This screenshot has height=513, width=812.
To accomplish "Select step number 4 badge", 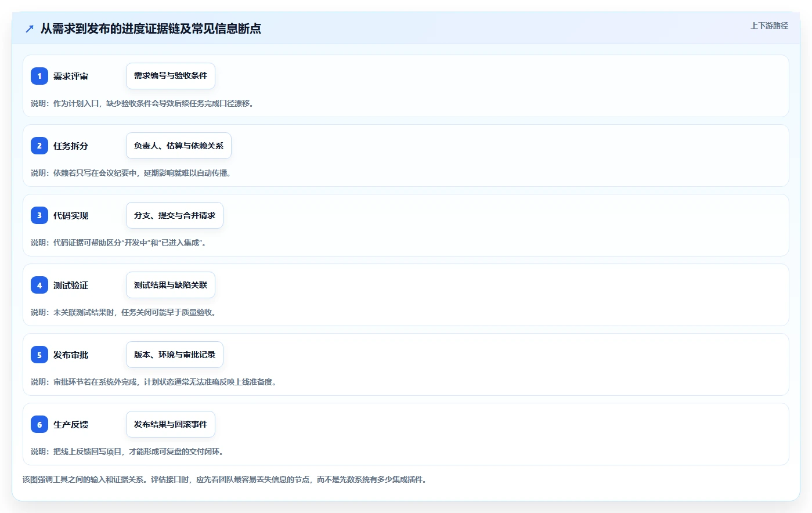I will click(39, 285).
